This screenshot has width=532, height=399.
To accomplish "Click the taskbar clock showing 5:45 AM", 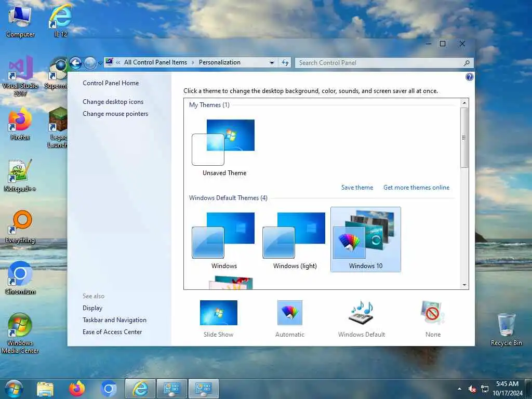I will click(507, 389).
